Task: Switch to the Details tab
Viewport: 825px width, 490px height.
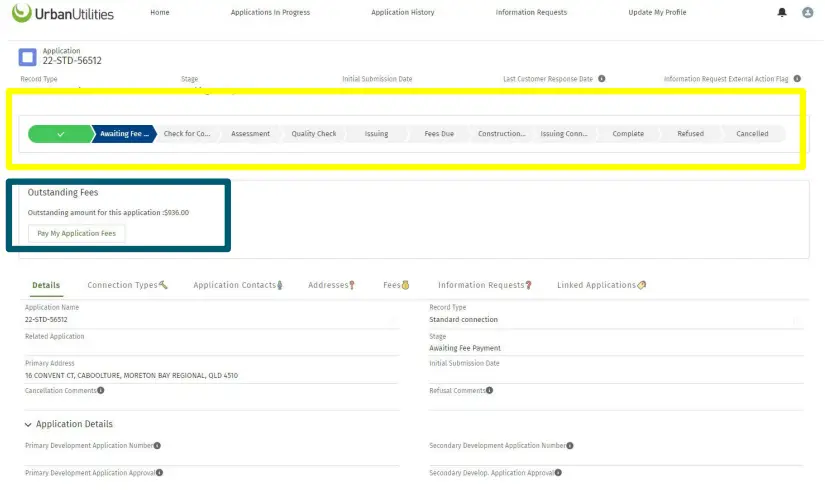Action: click(46, 285)
